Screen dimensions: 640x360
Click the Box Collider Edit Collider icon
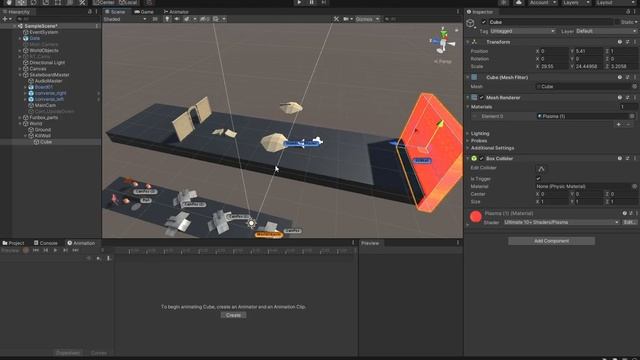pyautogui.click(x=541, y=169)
